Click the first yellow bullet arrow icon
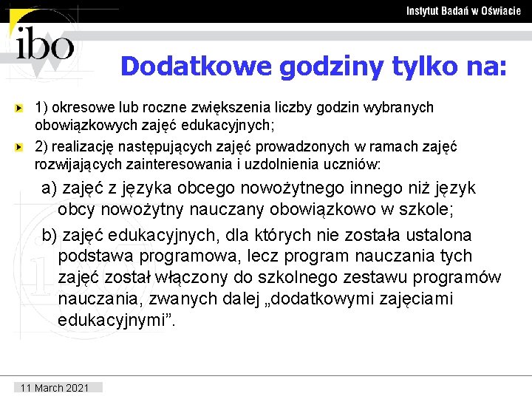This screenshot has height=399, width=532. pos(18,109)
